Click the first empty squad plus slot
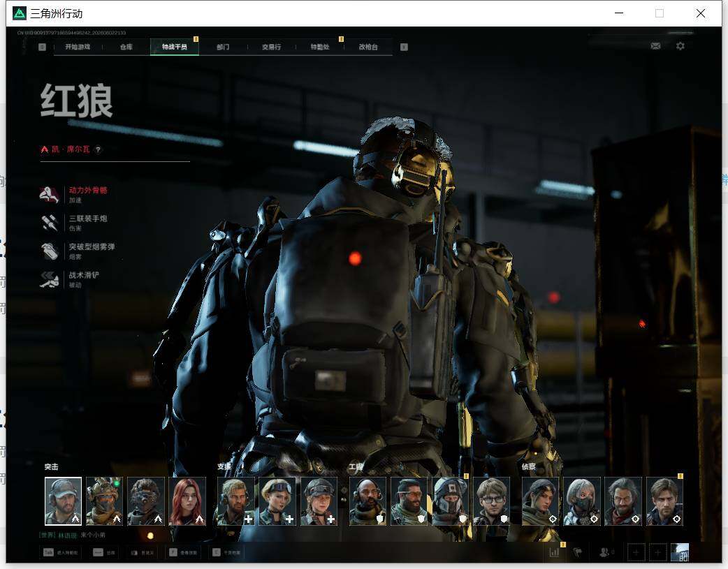Viewport: 728px width, 569px height. [x=636, y=553]
